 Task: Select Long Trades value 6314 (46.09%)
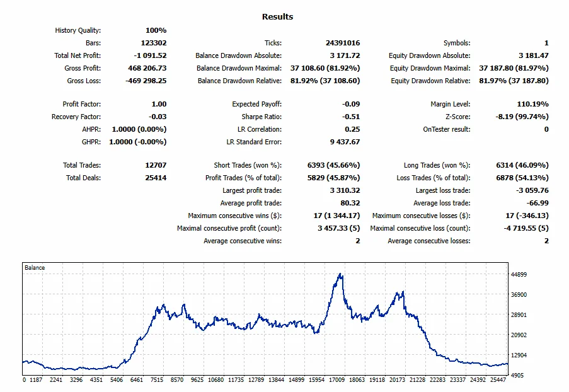[x=522, y=165]
